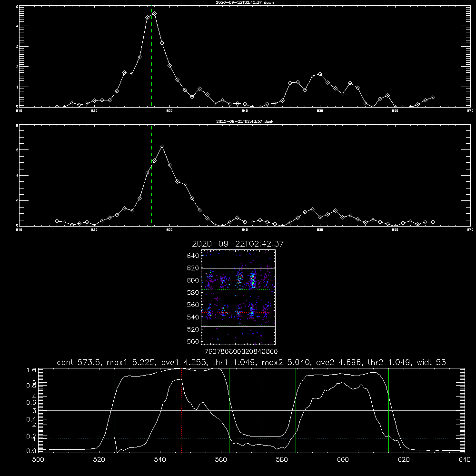This screenshot has height=476, width=476.
Task: Click the bottom plot x-axis label '620'
Action: click(x=404, y=460)
